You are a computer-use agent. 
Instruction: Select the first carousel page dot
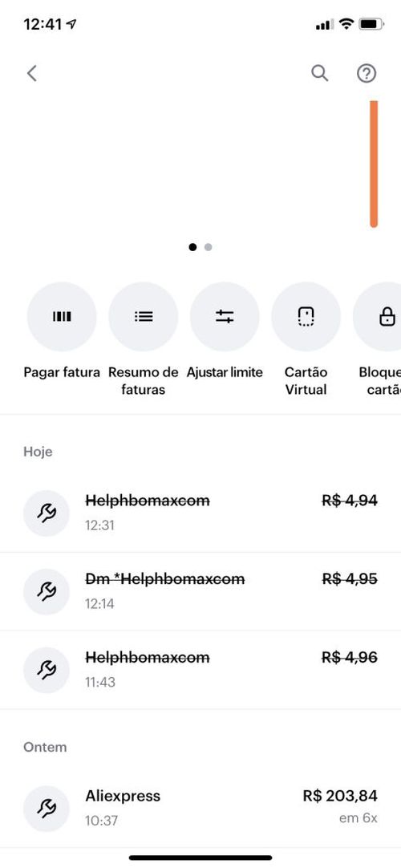(192, 247)
